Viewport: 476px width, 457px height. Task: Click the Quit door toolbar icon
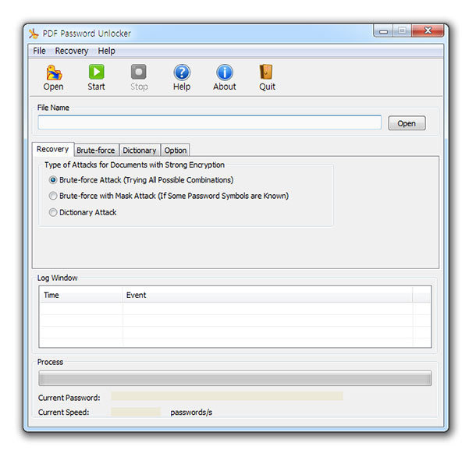click(267, 73)
